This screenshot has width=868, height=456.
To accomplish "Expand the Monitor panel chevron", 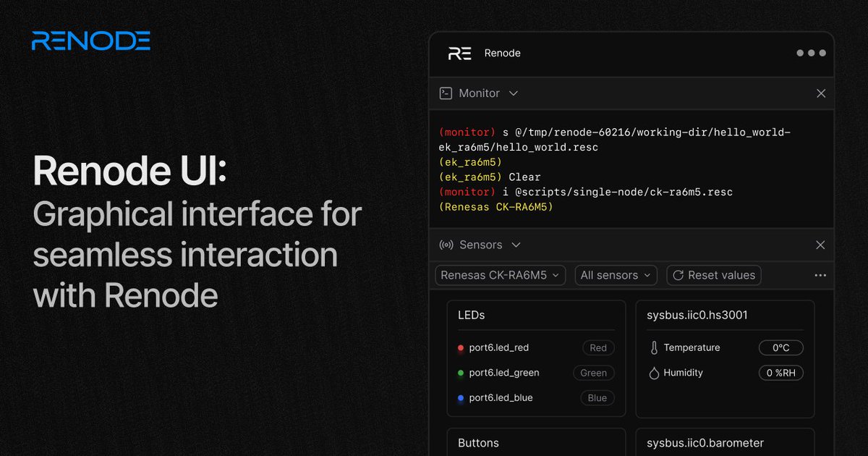I will click(x=513, y=93).
